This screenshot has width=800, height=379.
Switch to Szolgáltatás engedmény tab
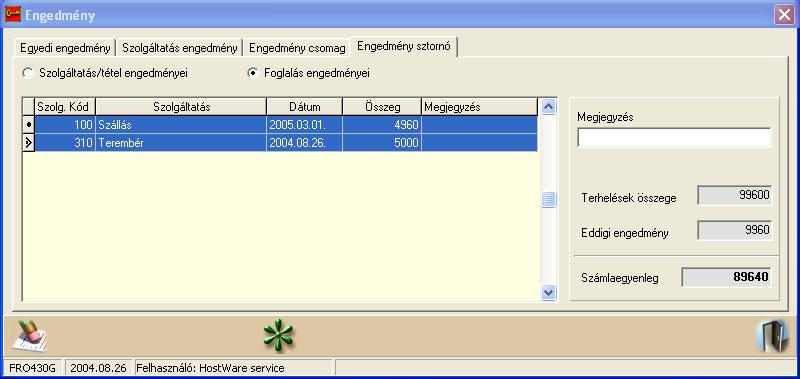pos(180,48)
